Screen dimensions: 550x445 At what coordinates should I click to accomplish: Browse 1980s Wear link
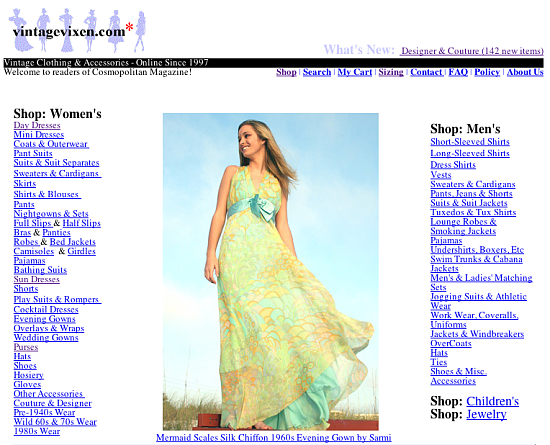(37, 431)
